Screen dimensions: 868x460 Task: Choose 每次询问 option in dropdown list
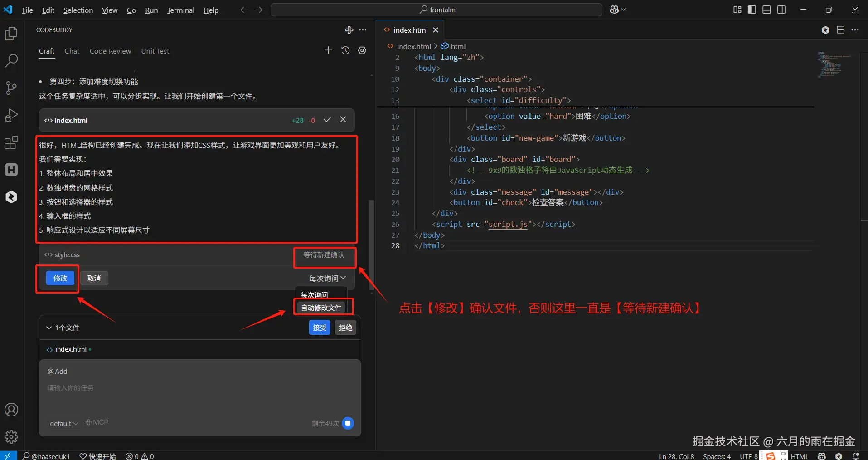314,294
